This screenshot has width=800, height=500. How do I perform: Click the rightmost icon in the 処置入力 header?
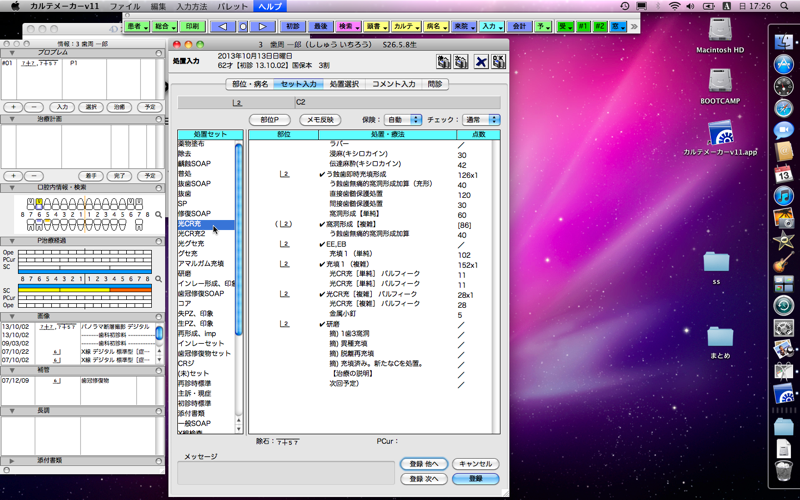498,62
